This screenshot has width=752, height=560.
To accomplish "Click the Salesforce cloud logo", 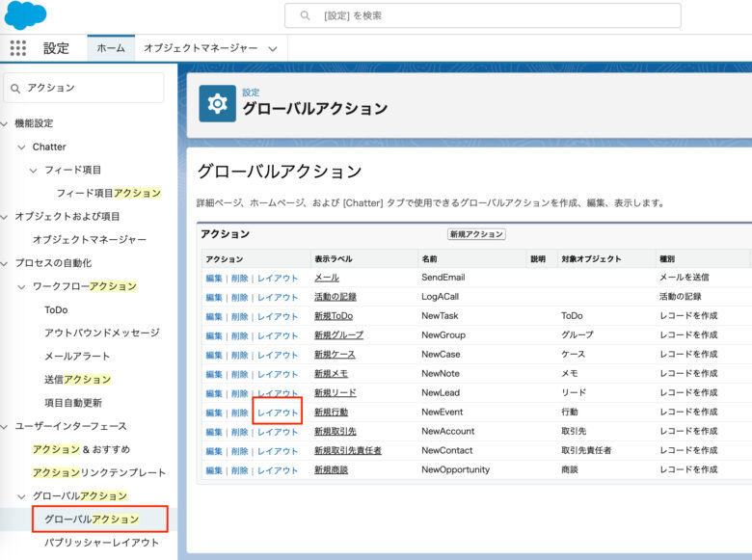I will pos(25,15).
